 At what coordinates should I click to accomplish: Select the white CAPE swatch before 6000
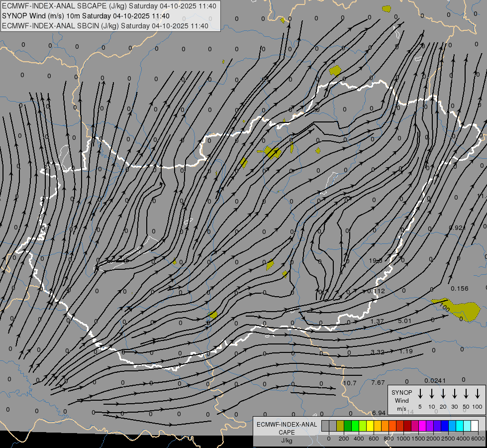475,426
